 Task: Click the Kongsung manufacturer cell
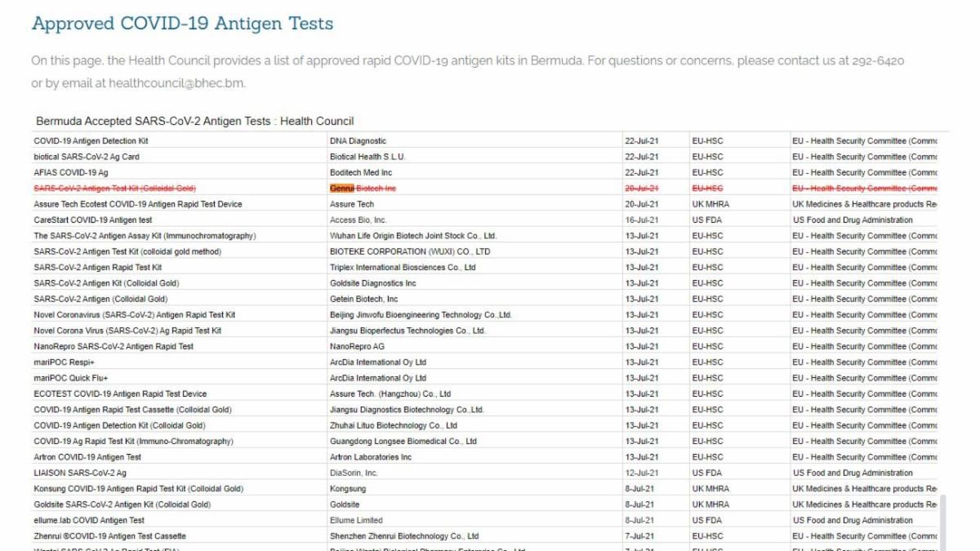point(348,489)
